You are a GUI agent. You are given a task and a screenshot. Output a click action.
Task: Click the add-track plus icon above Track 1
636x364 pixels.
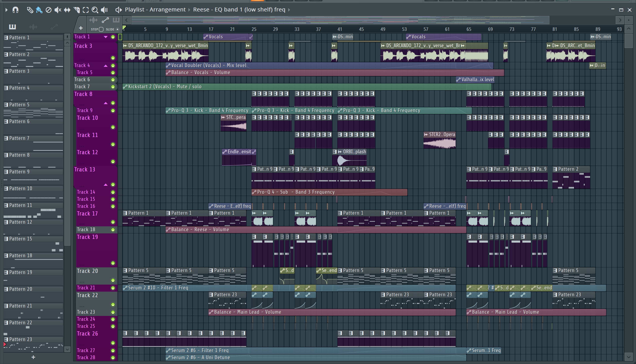(81, 28)
